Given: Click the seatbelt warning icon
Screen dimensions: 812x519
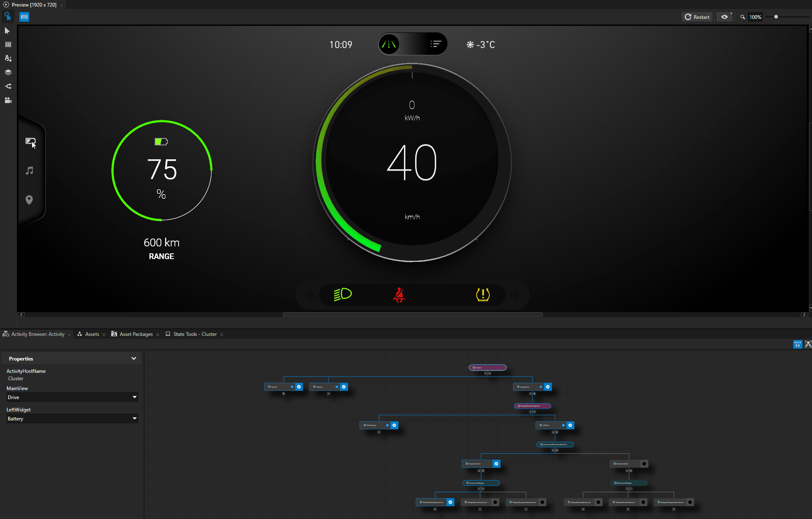Looking at the screenshot, I should tap(400, 294).
